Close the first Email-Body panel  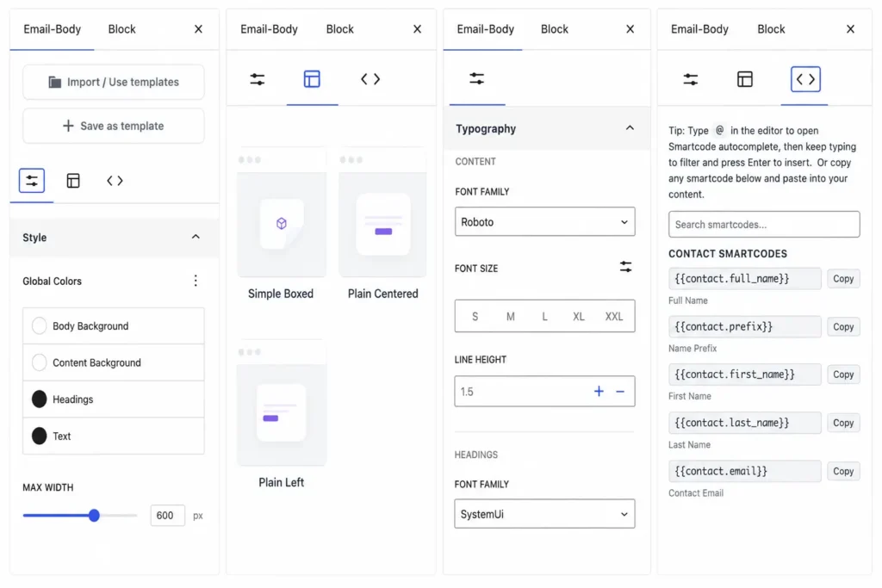[198, 29]
